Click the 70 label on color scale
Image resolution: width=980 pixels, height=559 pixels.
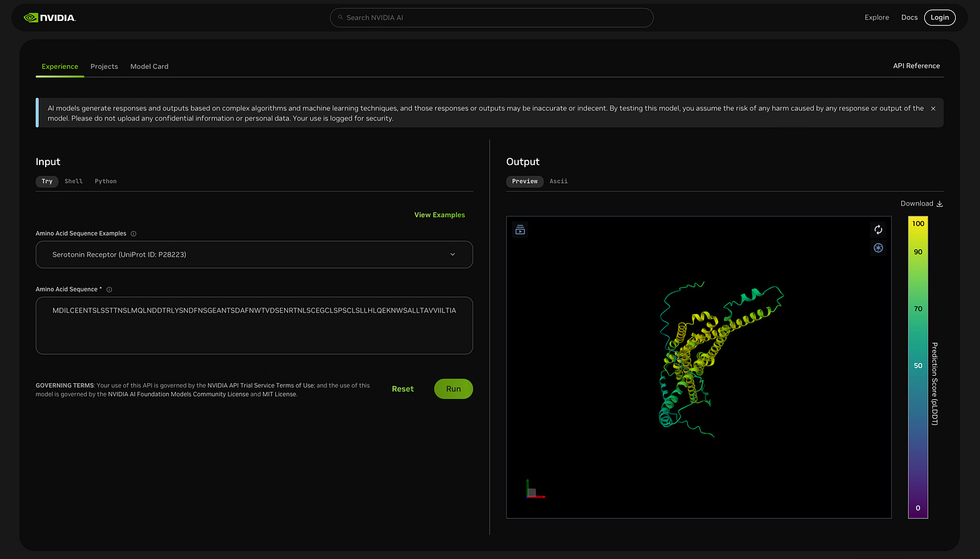coord(918,308)
